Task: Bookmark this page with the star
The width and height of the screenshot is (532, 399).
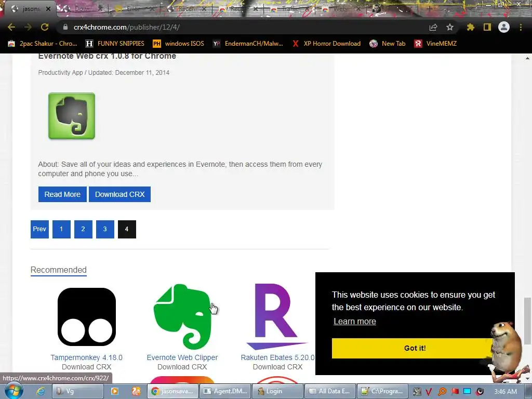Action: [x=450, y=27]
